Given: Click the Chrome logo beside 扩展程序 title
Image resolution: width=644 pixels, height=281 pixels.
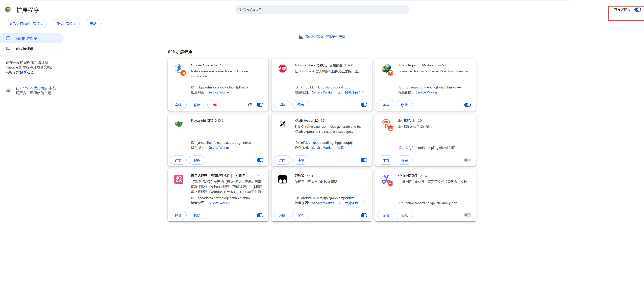Looking at the screenshot, I should [x=8, y=10].
